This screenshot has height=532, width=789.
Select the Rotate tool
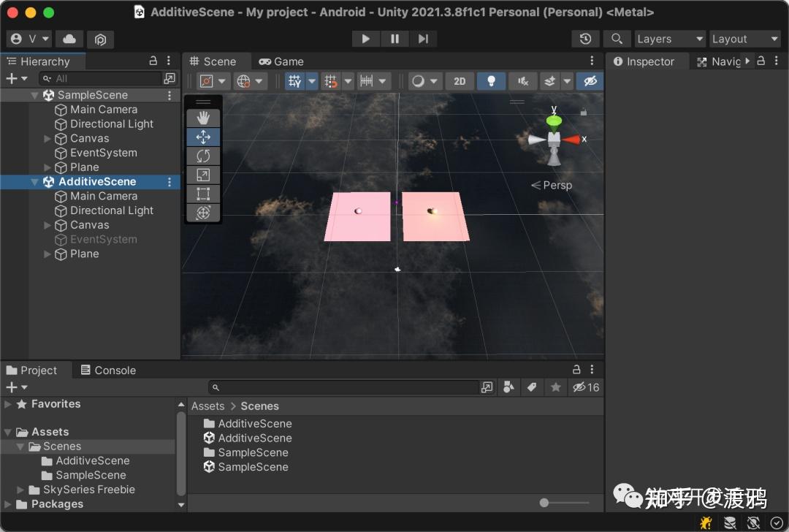point(203,156)
